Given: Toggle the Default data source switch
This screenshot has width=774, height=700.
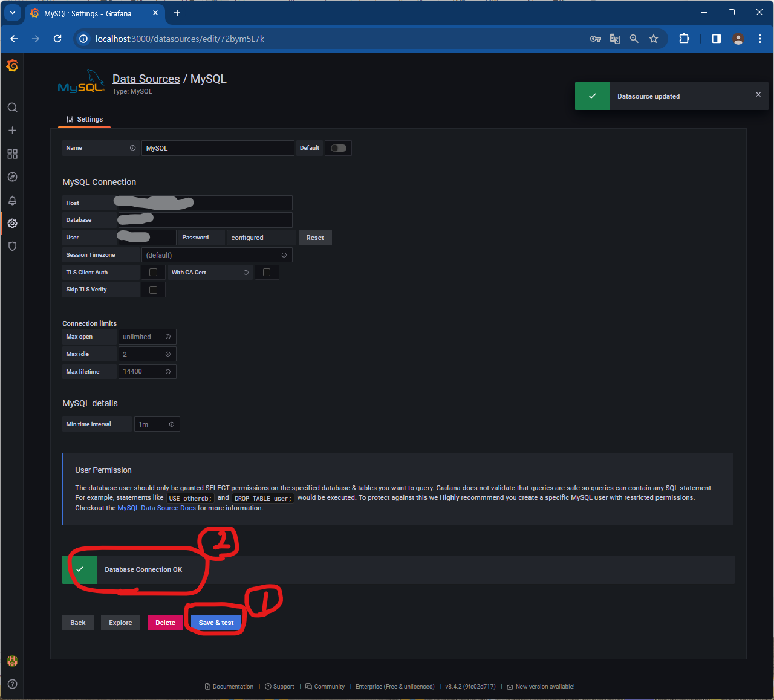Looking at the screenshot, I should click(339, 148).
